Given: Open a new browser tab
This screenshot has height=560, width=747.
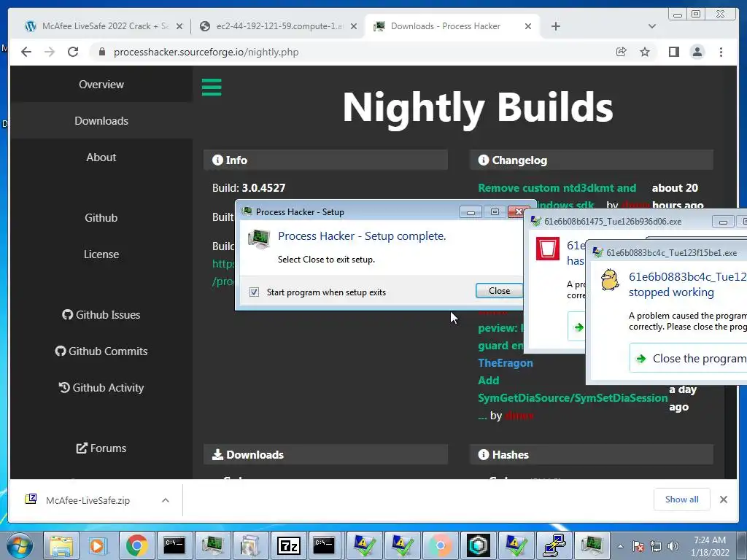Looking at the screenshot, I should pyautogui.click(x=555, y=26).
